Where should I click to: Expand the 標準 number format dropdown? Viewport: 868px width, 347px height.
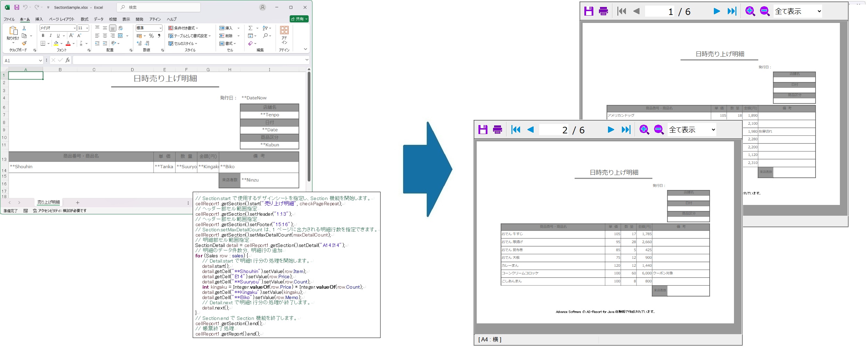160,28
